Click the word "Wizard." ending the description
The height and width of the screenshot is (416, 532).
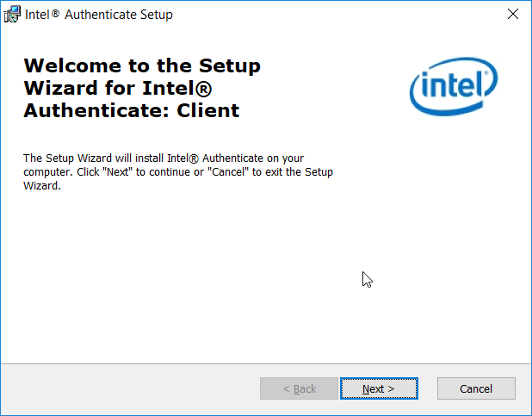(x=42, y=186)
